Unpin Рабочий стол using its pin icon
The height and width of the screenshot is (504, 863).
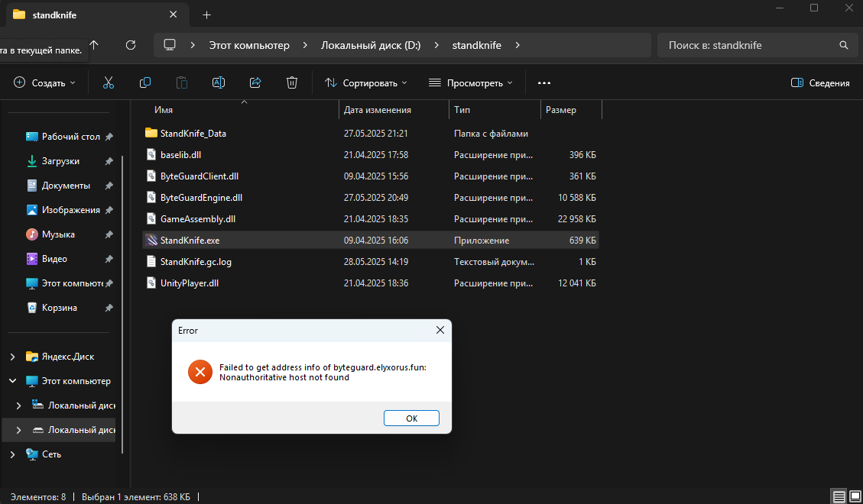pyautogui.click(x=109, y=137)
